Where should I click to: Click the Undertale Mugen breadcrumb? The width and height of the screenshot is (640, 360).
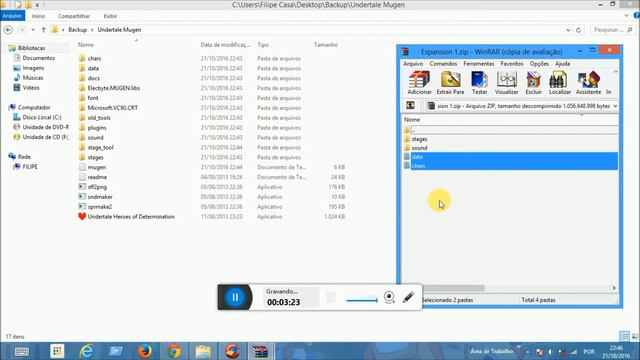coord(119,30)
